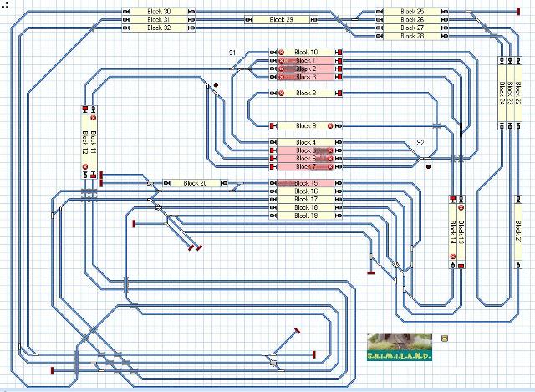535x392 pixels.
Task: Click the red X marker in Block 10
Action: pos(281,52)
